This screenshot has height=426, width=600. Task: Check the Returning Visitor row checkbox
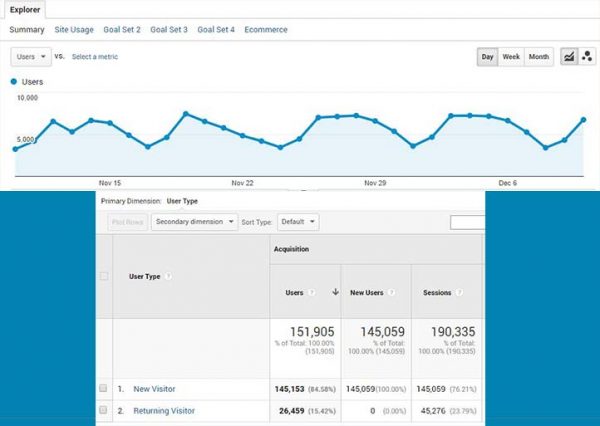tap(104, 411)
